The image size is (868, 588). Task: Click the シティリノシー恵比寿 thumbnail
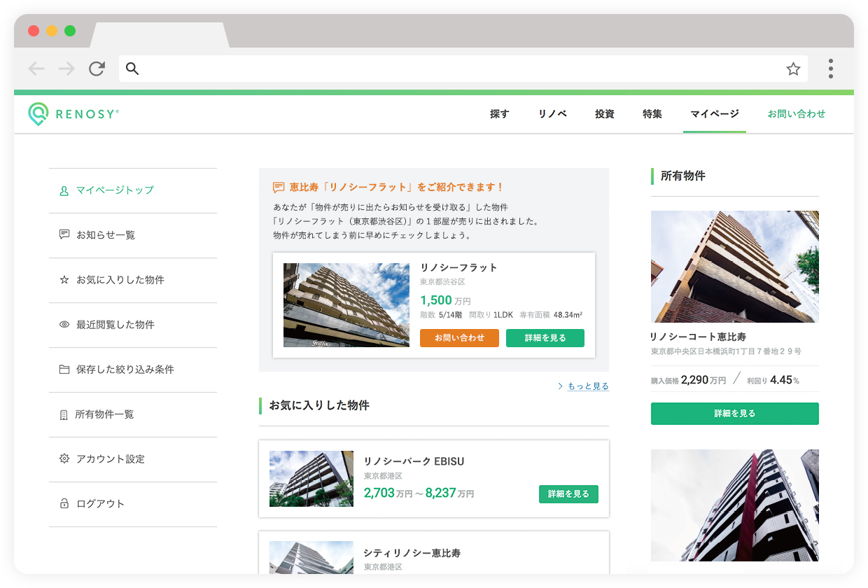(x=311, y=557)
